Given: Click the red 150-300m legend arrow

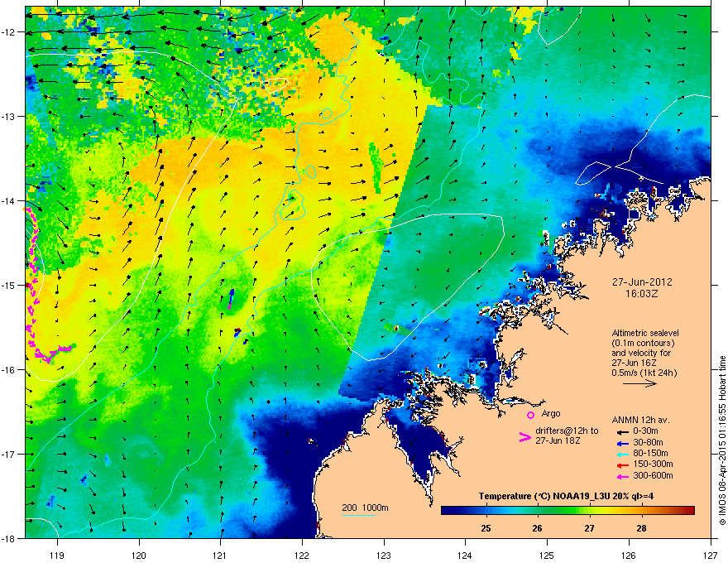Looking at the screenshot, I should click(621, 464).
